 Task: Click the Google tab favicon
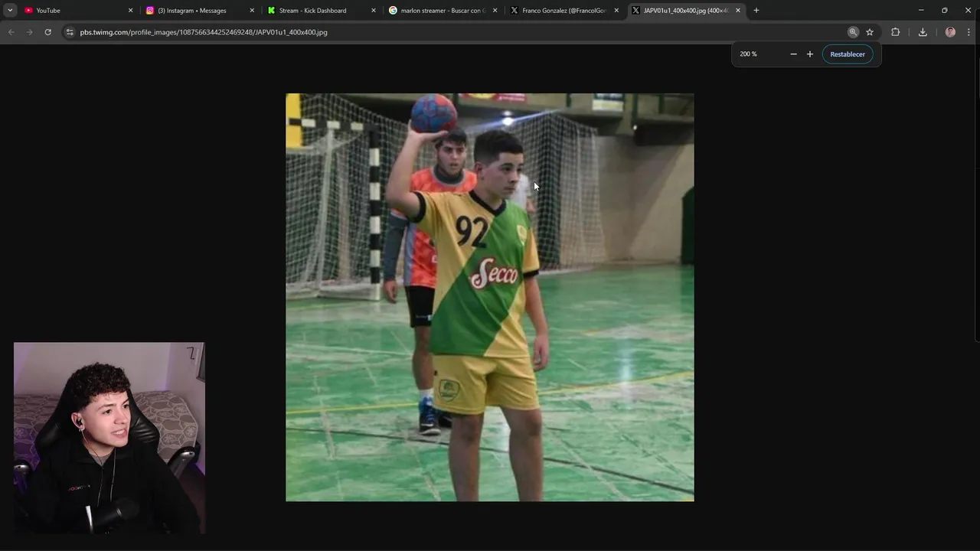393,10
